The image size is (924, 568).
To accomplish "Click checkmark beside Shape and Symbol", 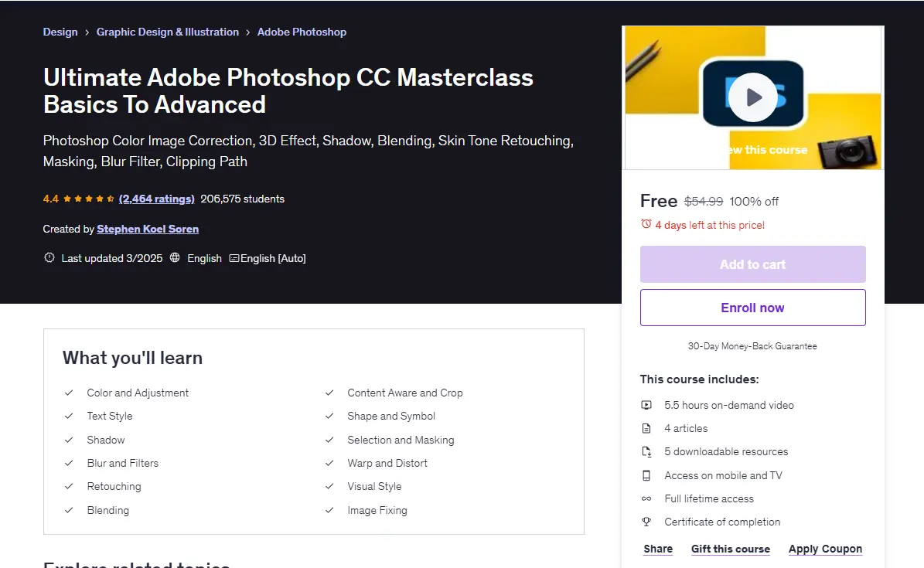I will 329,416.
